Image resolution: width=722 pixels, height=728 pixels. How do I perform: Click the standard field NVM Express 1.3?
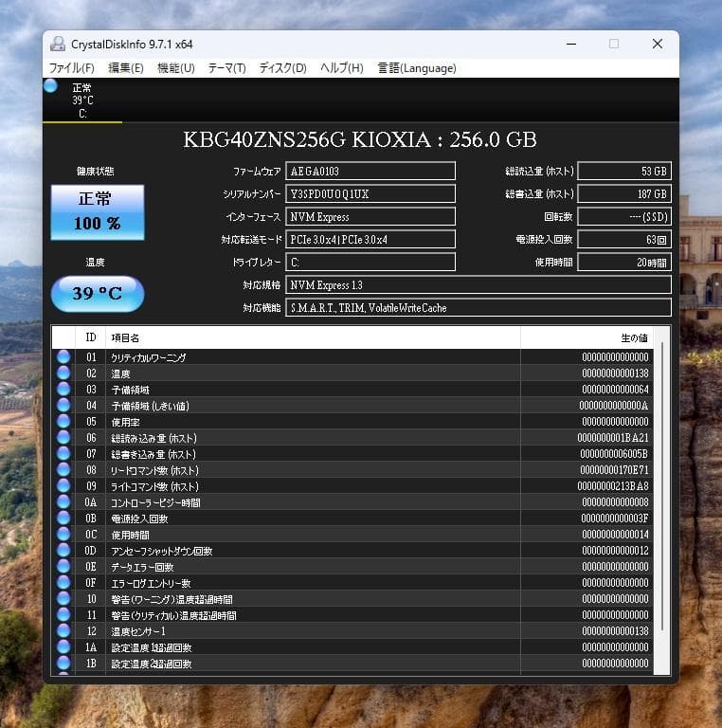coord(478,284)
